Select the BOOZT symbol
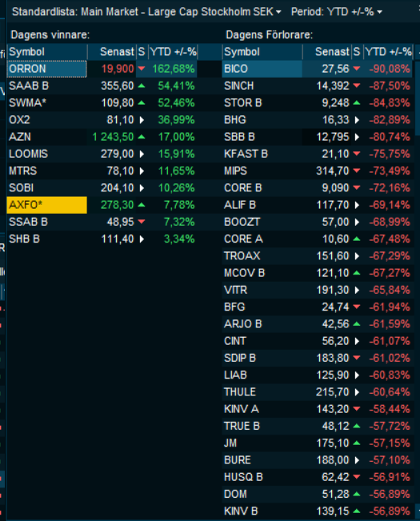Image resolution: width=420 pixels, height=521 pixels. click(242, 222)
